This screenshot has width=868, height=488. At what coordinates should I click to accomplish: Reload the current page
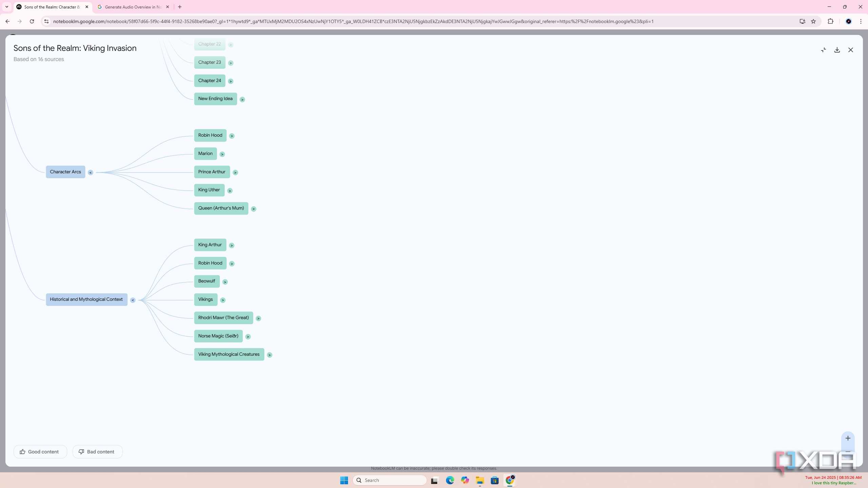pyautogui.click(x=32, y=21)
